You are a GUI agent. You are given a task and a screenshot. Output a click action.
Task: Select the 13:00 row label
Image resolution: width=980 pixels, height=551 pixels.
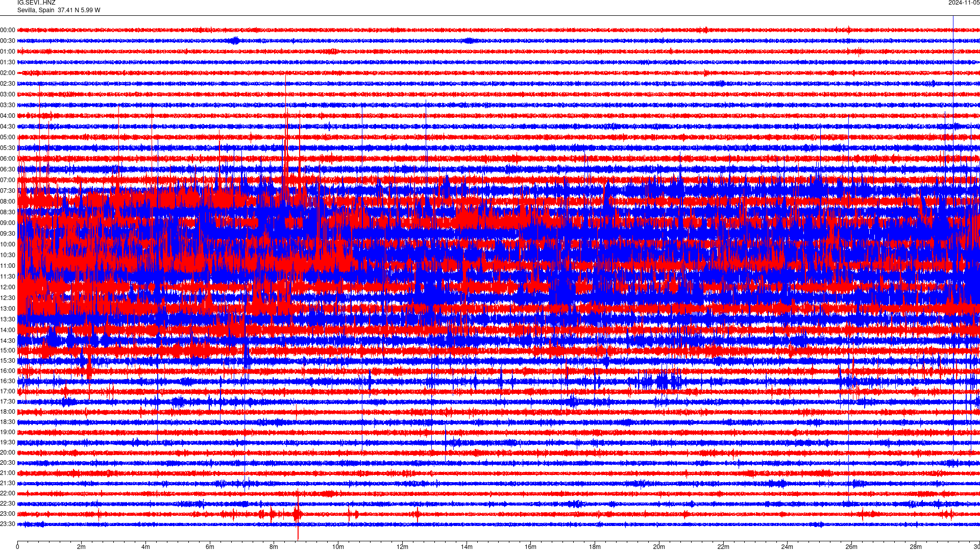pyautogui.click(x=8, y=309)
